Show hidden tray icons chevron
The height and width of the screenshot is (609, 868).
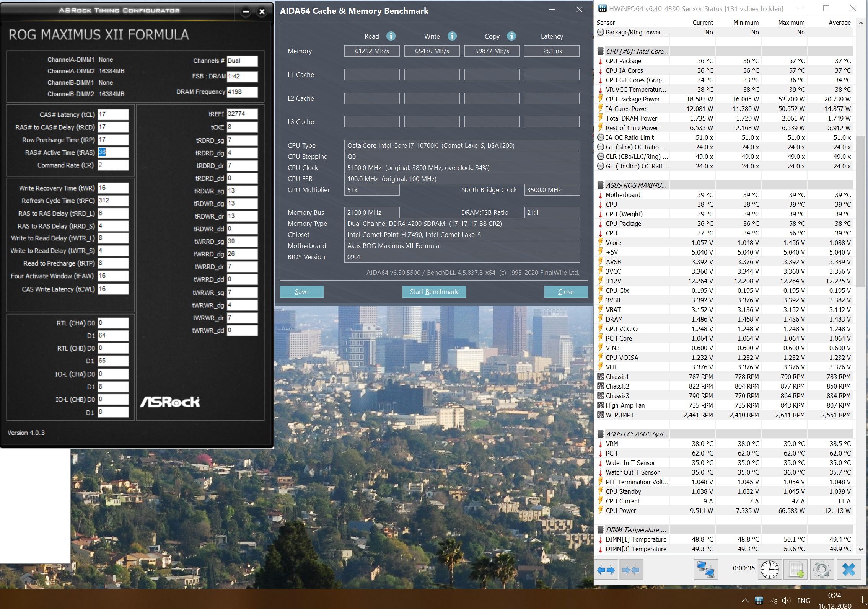(745, 600)
